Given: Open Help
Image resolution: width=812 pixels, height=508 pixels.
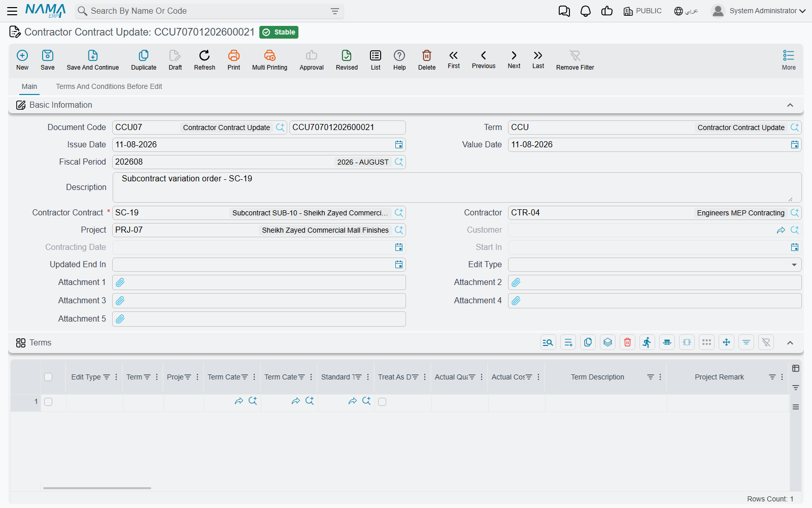Looking at the screenshot, I should pos(399,60).
